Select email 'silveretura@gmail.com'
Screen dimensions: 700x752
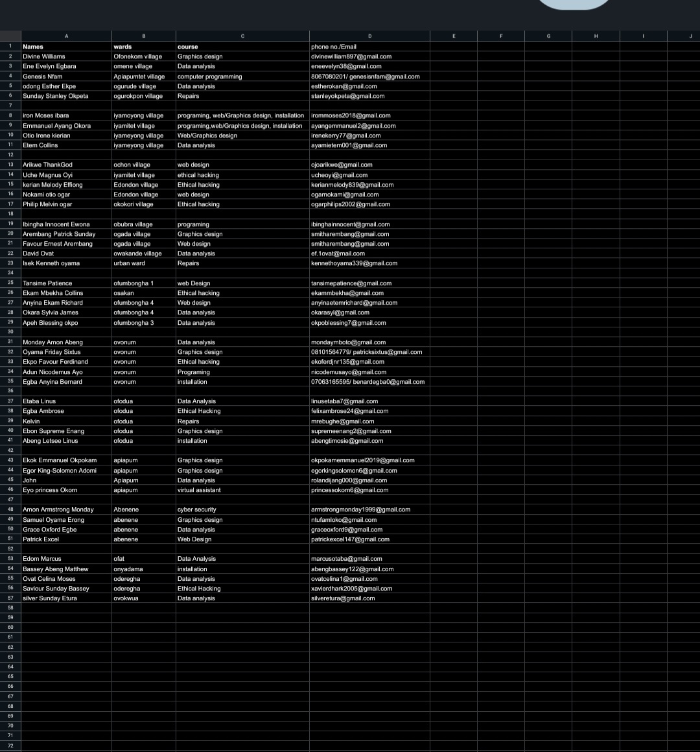coord(369,598)
